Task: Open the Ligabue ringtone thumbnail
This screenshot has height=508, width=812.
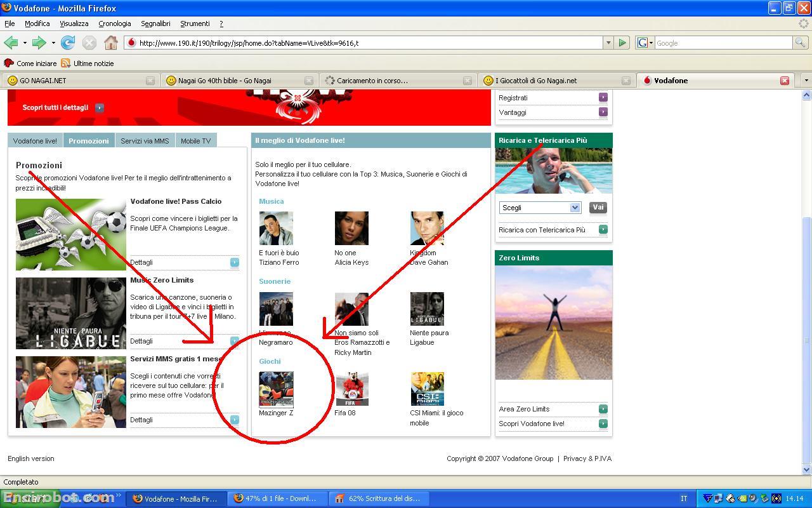Action: click(427, 309)
